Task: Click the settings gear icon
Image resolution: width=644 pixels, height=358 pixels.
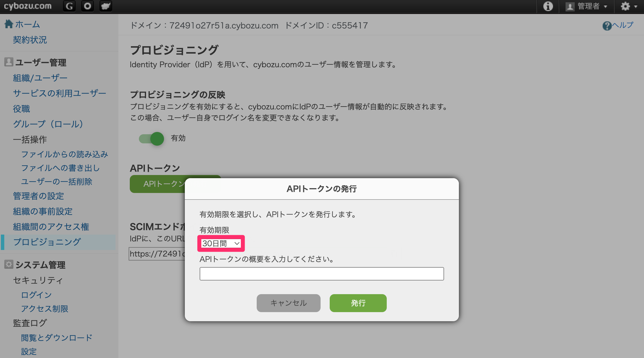Action: [x=625, y=6]
